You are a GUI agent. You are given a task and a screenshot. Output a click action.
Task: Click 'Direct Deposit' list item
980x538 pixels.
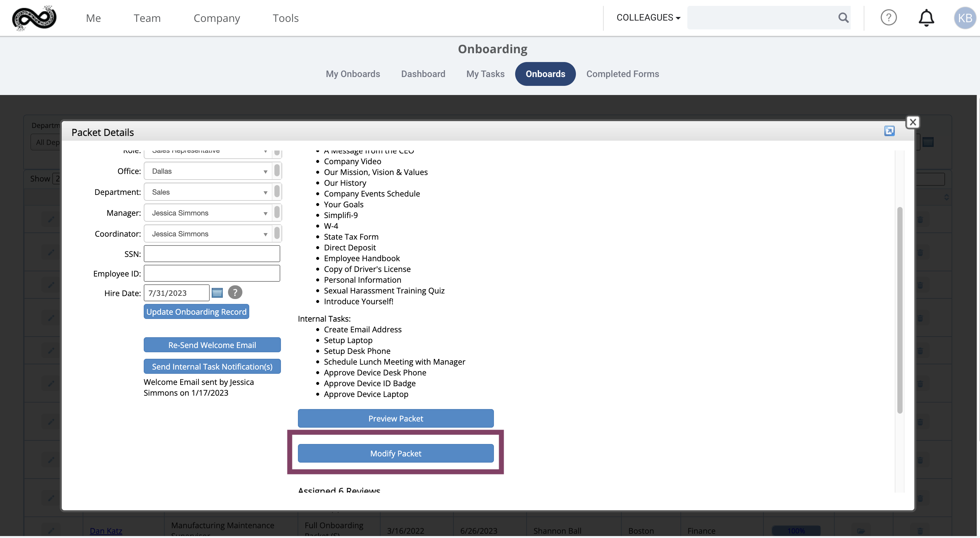[350, 247]
